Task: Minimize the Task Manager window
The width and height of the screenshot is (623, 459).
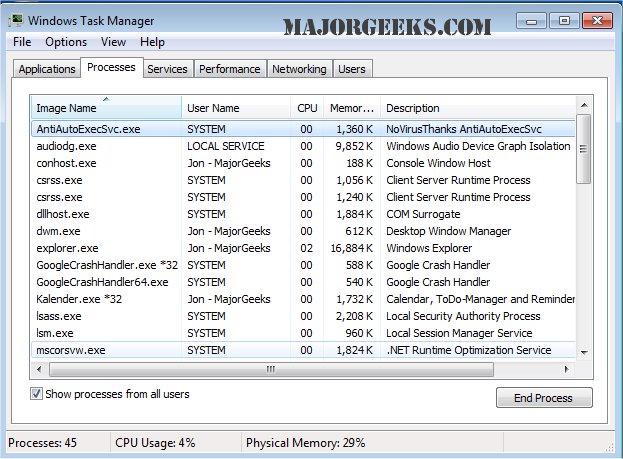Action: (x=531, y=21)
